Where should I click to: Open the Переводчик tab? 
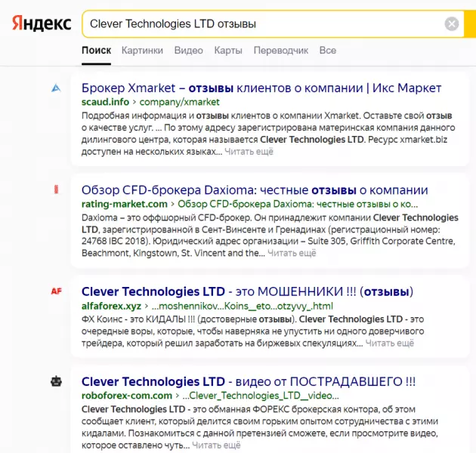[x=281, y=51]
